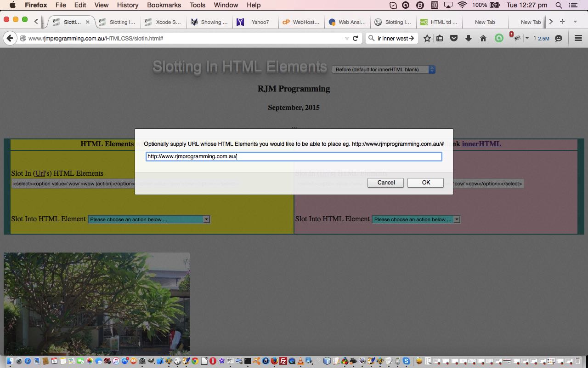
Task: Open the Wi-Fi status menu
Action: [462, 5]
